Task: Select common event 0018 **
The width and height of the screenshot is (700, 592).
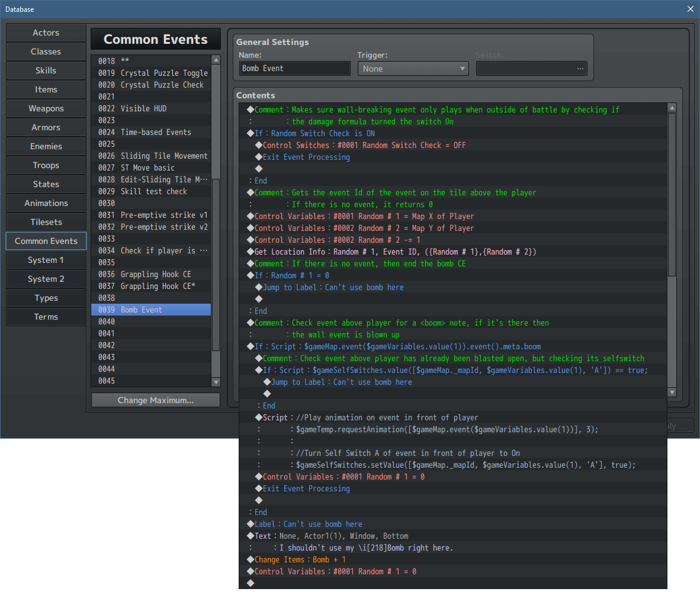Action: (151, 61)
